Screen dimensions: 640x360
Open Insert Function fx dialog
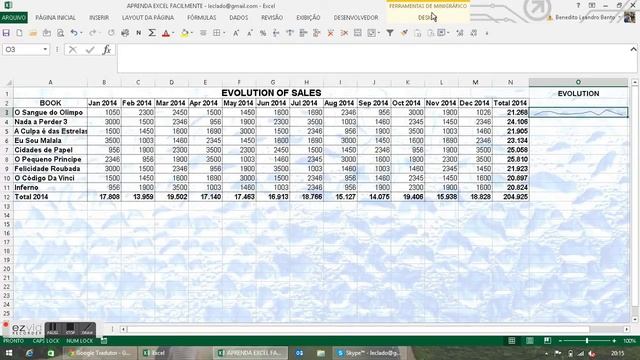[107, 50]
